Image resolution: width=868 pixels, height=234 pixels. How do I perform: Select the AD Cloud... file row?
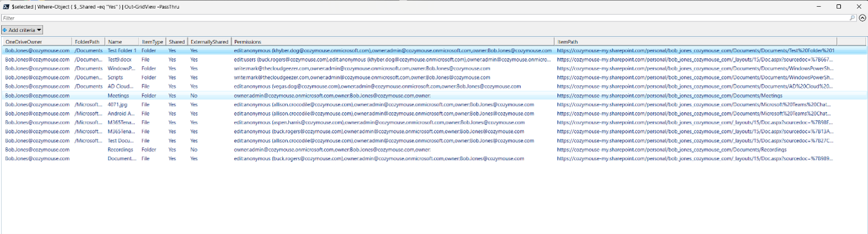pos(434,86)
